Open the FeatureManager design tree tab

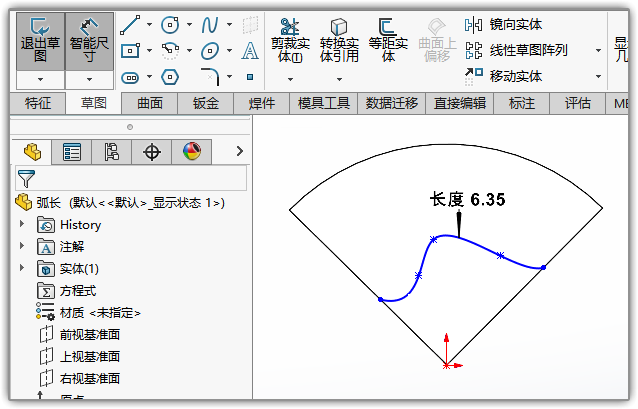click(32, 152)
